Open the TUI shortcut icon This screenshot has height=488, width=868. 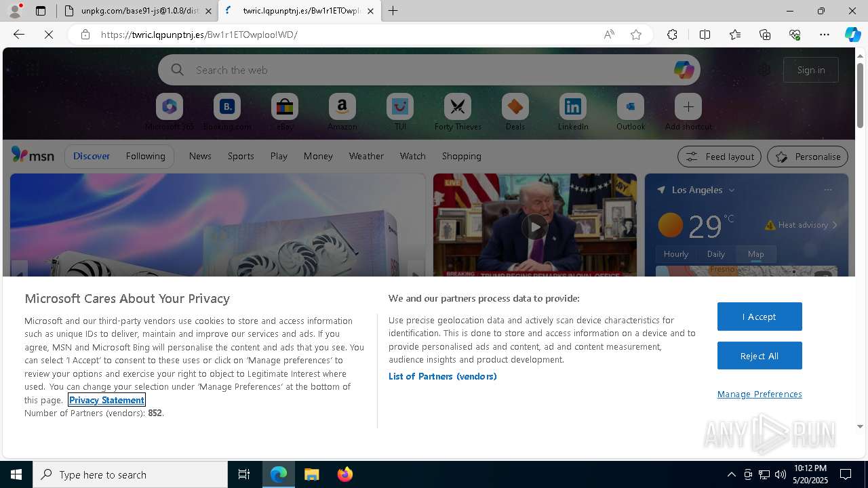(400, 106)
